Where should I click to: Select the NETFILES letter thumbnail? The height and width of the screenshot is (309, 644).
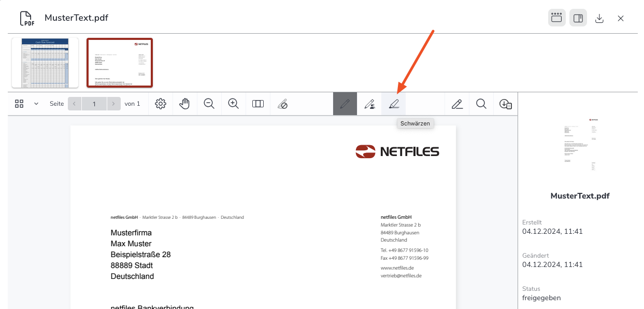tap(120, 63)
